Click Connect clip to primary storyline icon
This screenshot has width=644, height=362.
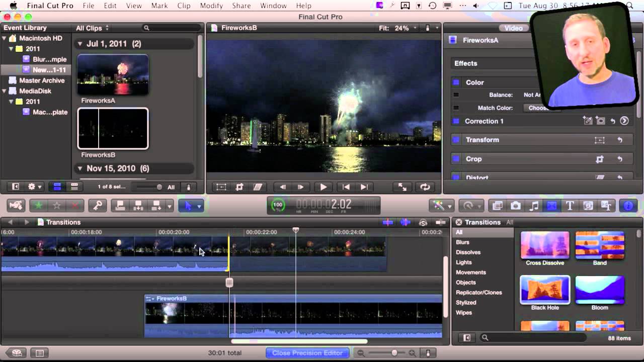pos(120,205)
